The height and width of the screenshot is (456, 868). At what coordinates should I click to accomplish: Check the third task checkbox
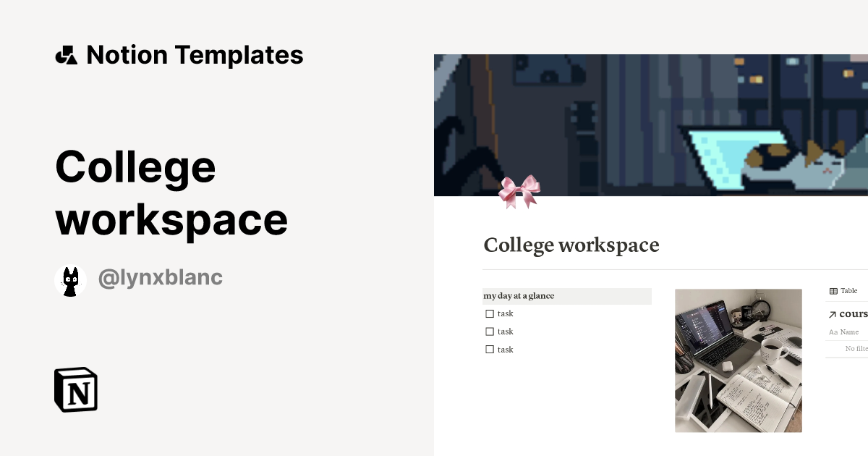coord(490,349)
